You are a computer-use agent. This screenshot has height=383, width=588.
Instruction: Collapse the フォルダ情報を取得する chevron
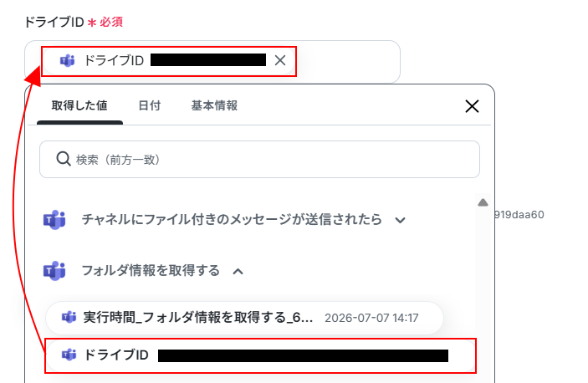(x=238, y=271)
